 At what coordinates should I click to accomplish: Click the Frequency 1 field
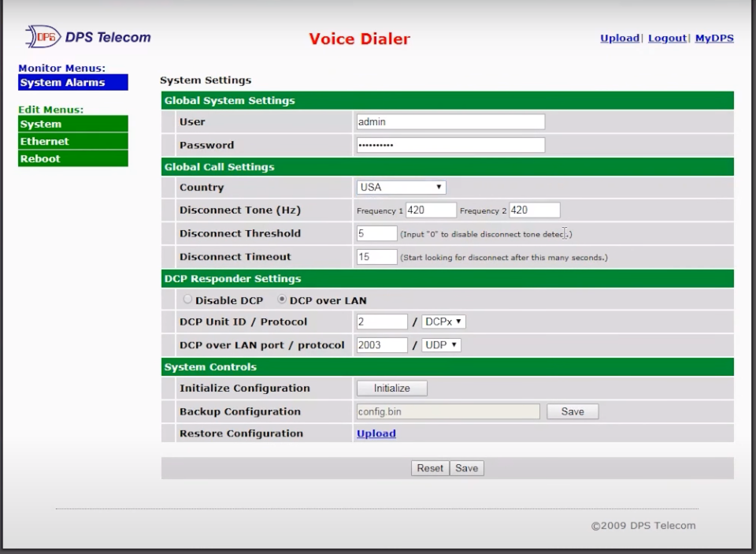pos(431,210)
